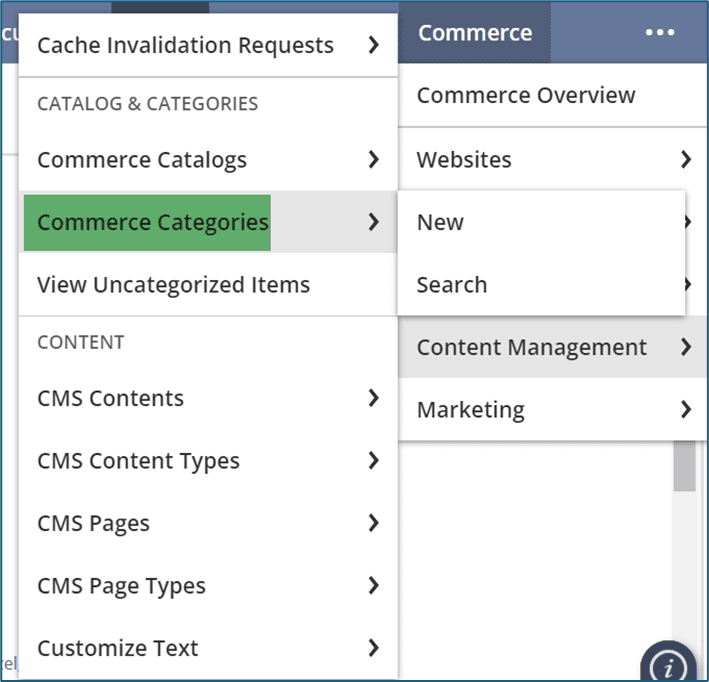Viewport: 709px width, 682px height.
Task: Expand the CMS Page Types chevron
Action: pos(373,585)
